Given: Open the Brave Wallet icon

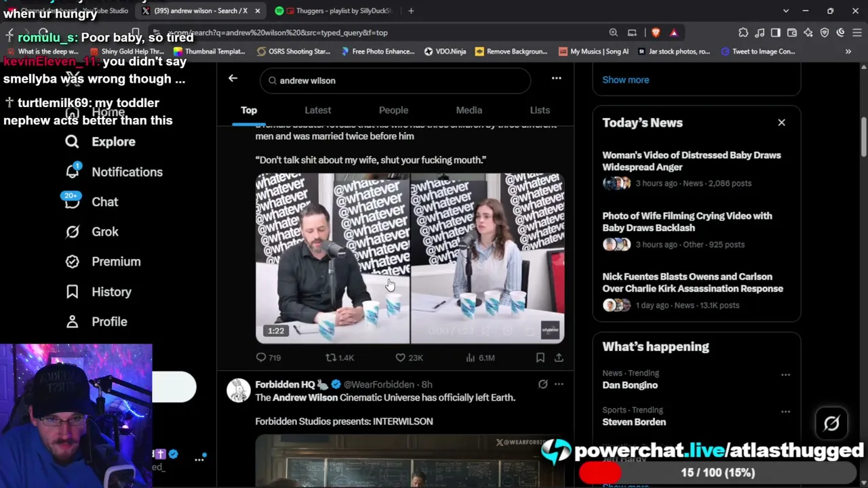Looking at the screenshot, I should (x=792, y=33).
